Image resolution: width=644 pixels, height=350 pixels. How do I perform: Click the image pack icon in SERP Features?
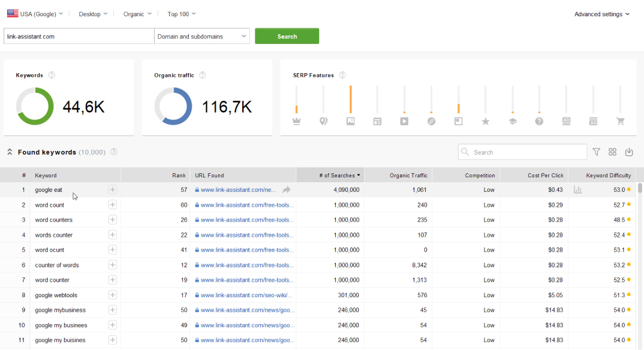click(350, 121)
